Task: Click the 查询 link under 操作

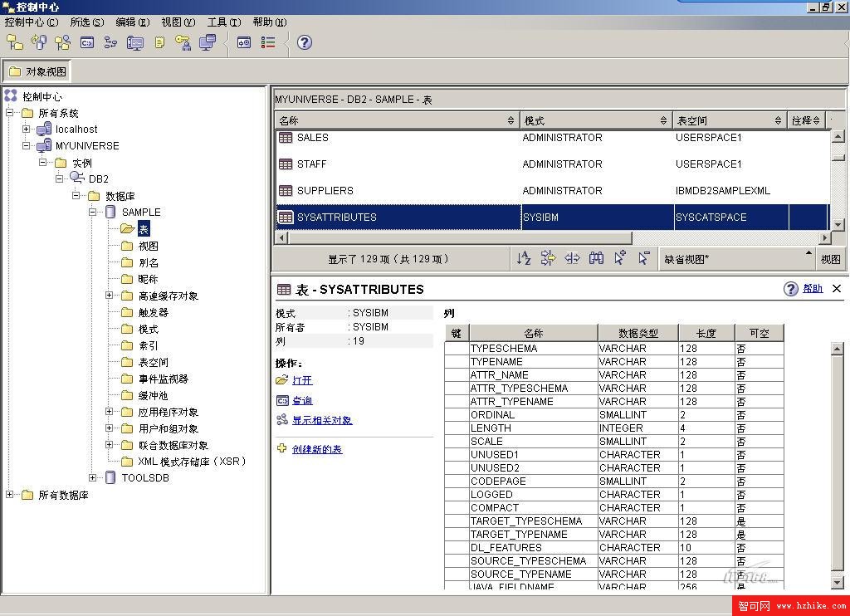Action: [302, 401]
